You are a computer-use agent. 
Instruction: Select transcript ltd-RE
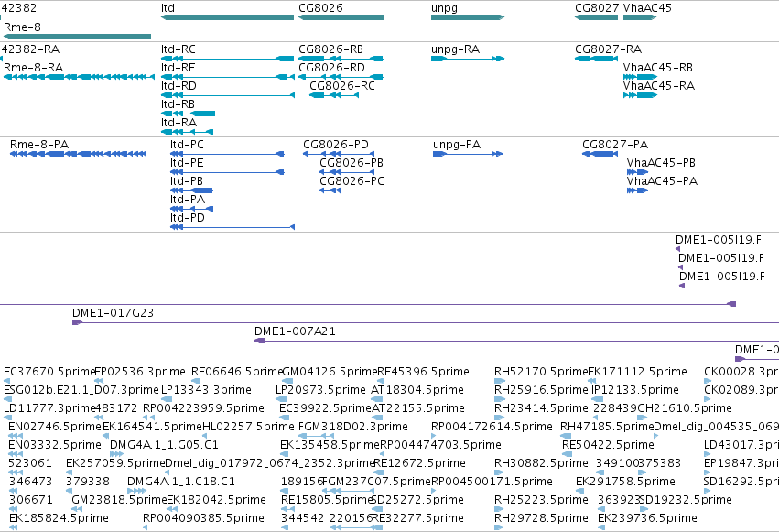(228, 77)
